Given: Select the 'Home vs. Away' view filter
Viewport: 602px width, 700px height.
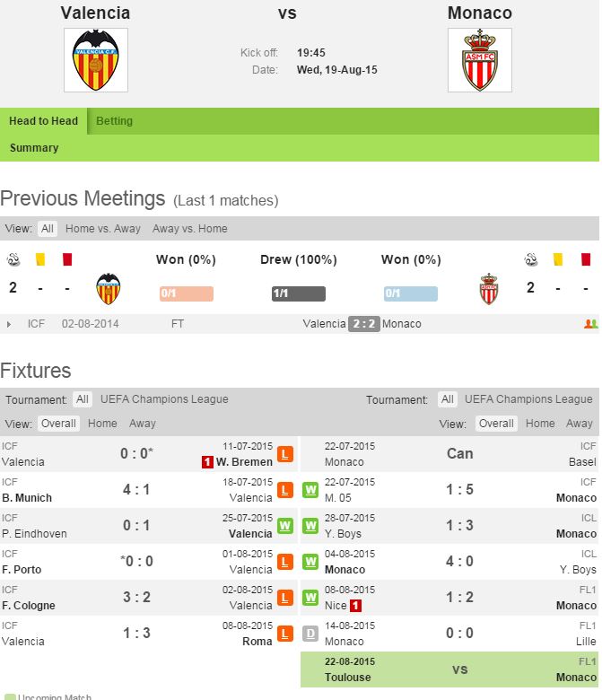Looking at the screenshot, I should click(x=102, y=229).
